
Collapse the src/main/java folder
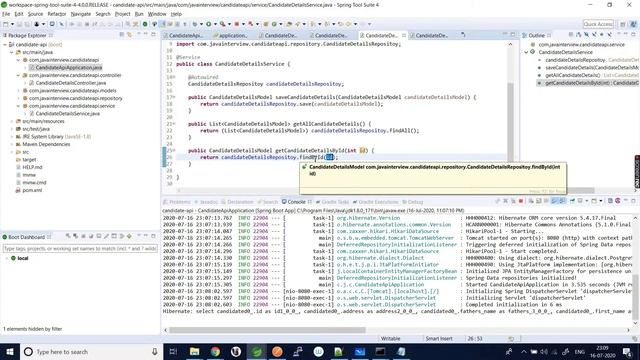(x=12, y=52)
